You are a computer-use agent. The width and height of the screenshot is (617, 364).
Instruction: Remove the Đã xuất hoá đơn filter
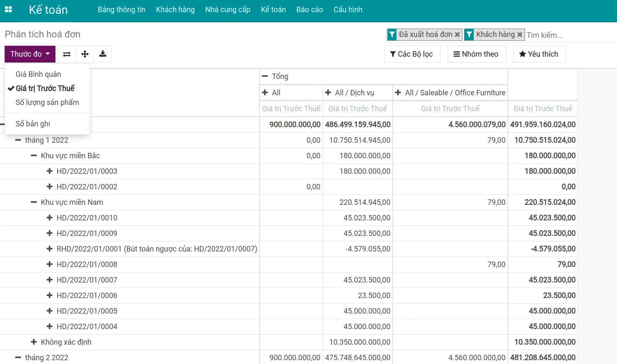[457, 34]
